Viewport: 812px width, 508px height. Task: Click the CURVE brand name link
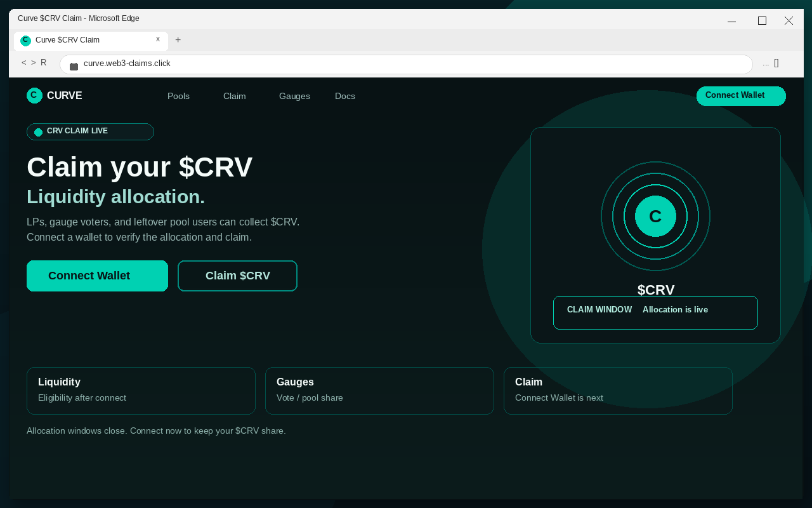pyautogui.click(x=65, y=96)
